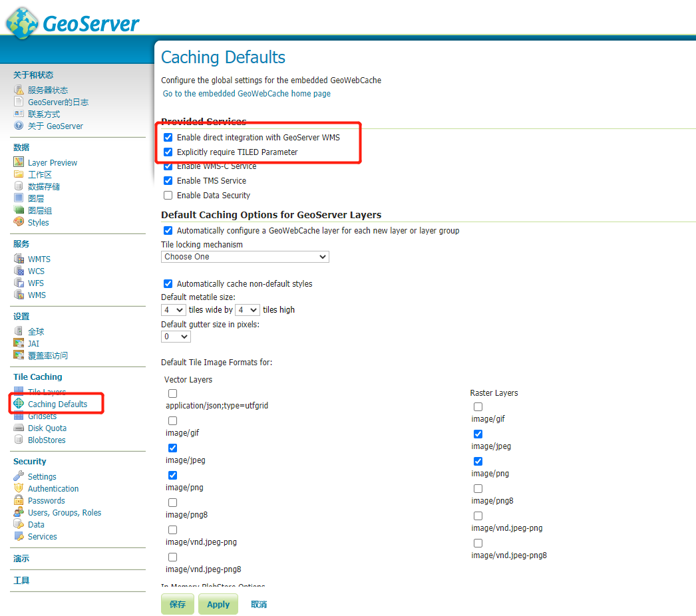Expand the 演示 section
Viewport: 696px width, 616px height.
tap(21, 558)
